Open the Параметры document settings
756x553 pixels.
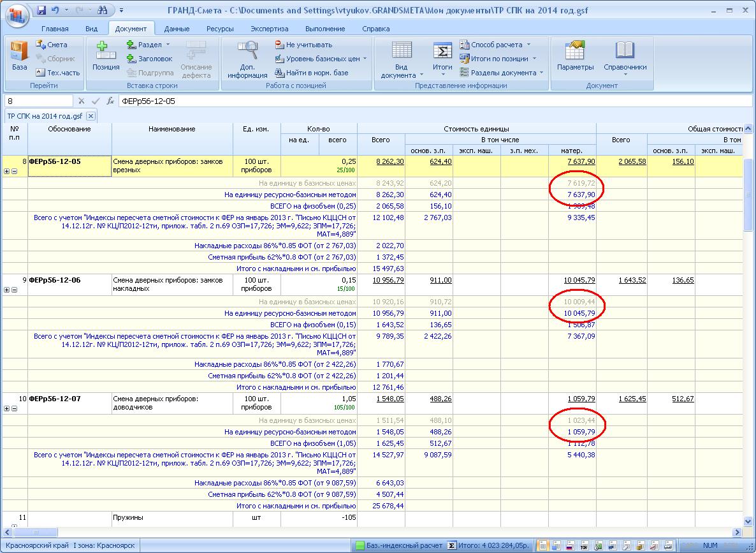point(575,55)
